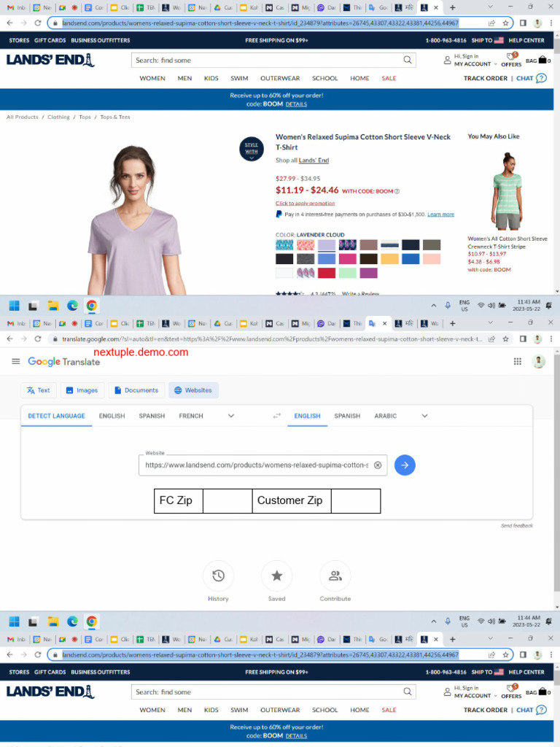The image size is (560, 747).
Task: Bookmark the translate.google.com page with the star icon
Action: point(505,338)
